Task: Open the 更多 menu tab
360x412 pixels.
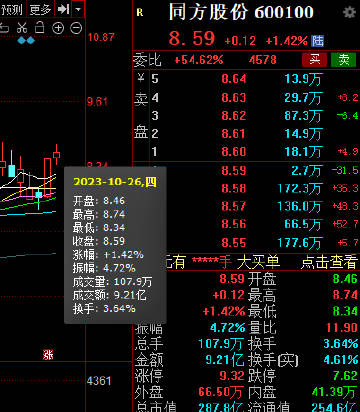Action: tap(40, 10)
